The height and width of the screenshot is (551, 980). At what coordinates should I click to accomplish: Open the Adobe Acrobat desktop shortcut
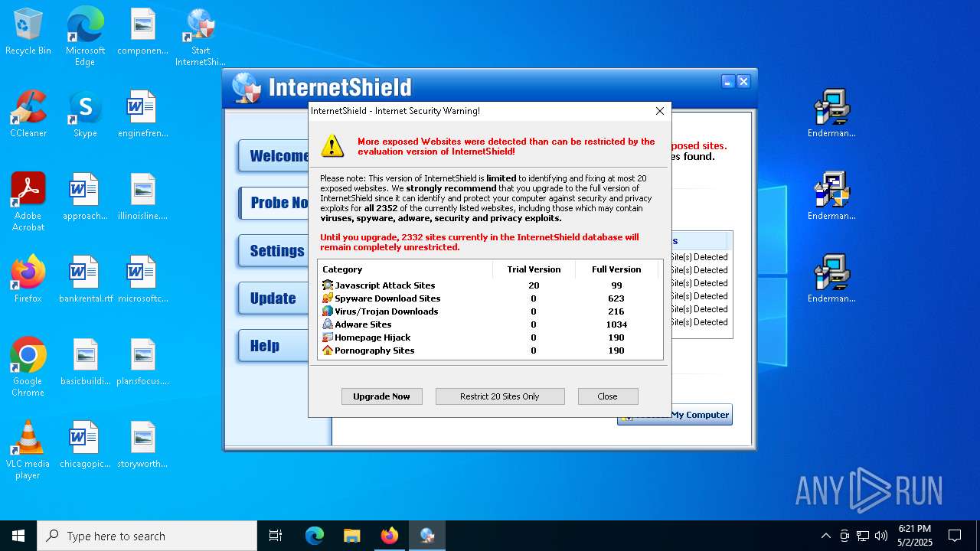[x=28, y=201]
